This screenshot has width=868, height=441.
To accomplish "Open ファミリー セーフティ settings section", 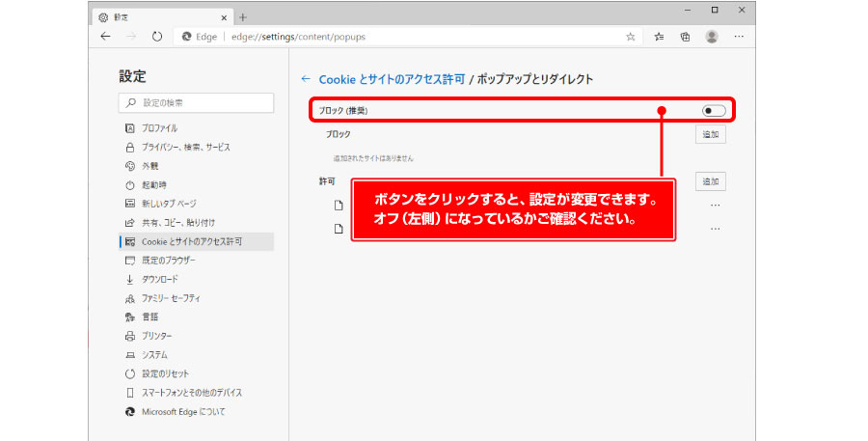I will tap(196, 298).
